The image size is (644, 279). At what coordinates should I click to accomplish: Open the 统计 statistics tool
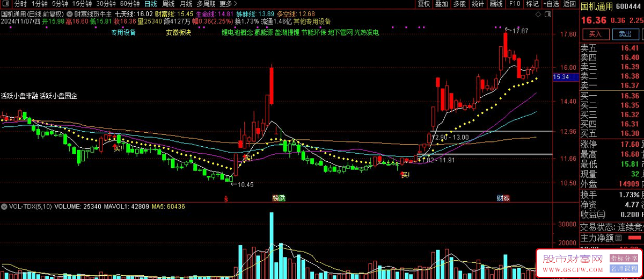pyautogui.click(x=478, y=4)
